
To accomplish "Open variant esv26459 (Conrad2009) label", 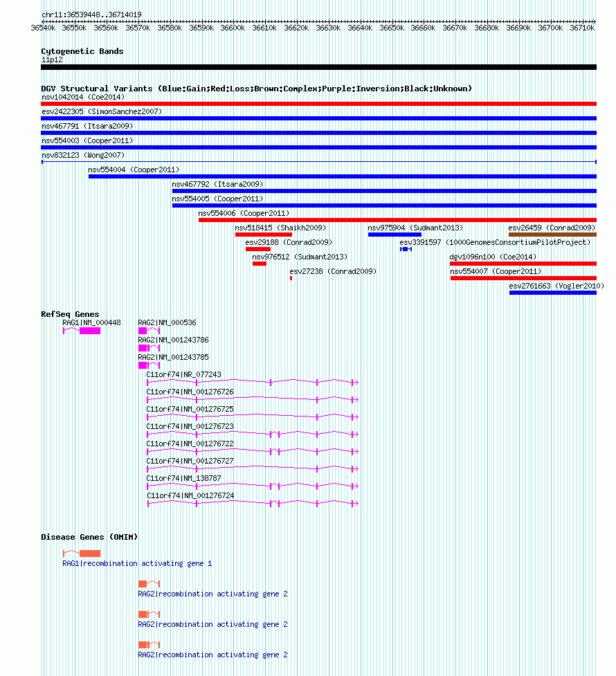I will 552,228.
